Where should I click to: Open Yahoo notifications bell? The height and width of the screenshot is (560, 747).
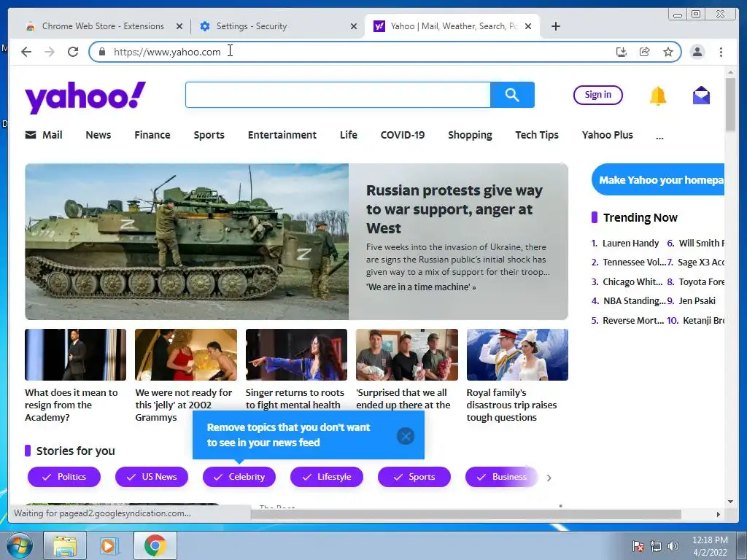pyautogui.click(x=657, y=96)
